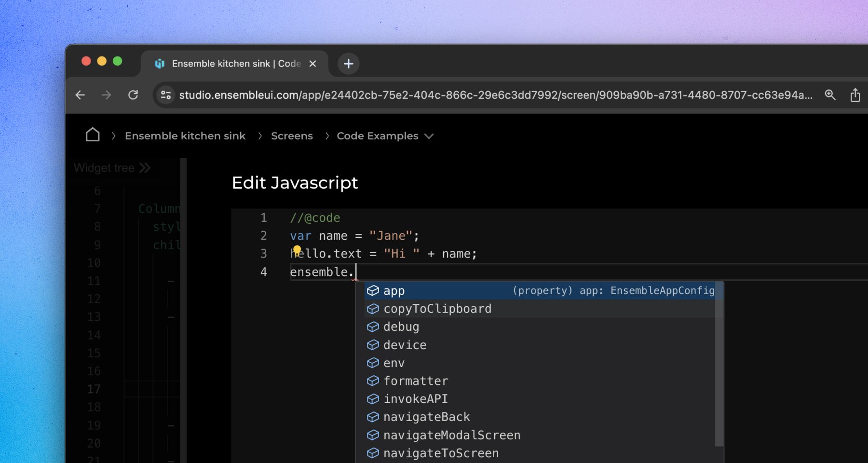Screen dimensions: 868x463
Task: Click the yellow minimize window button
Action: [102, 61]
